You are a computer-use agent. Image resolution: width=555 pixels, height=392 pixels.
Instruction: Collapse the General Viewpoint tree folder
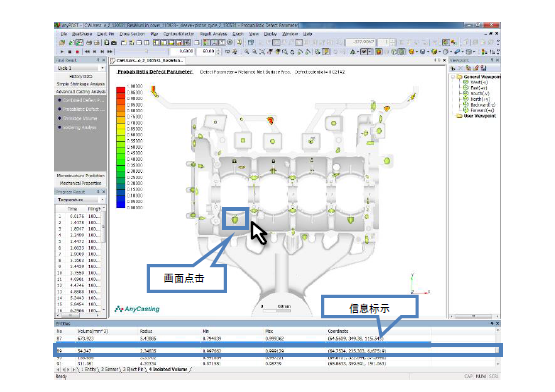453,77
